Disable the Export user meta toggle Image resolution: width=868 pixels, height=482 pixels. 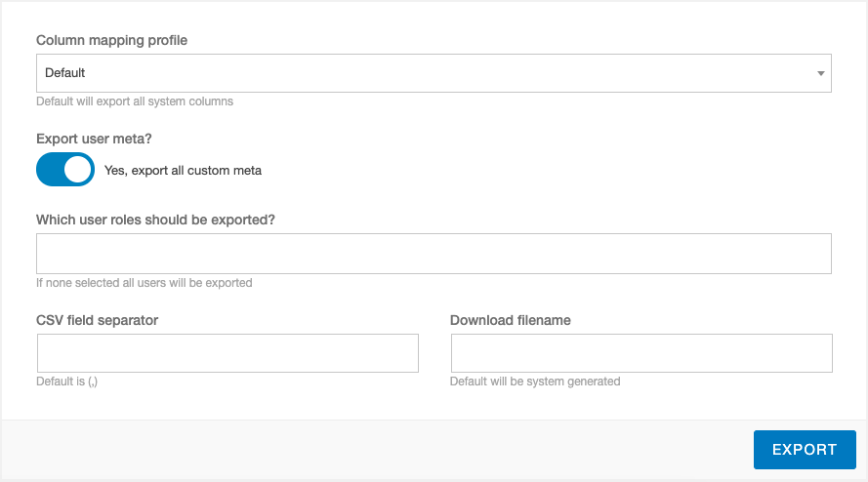(65, 170)
